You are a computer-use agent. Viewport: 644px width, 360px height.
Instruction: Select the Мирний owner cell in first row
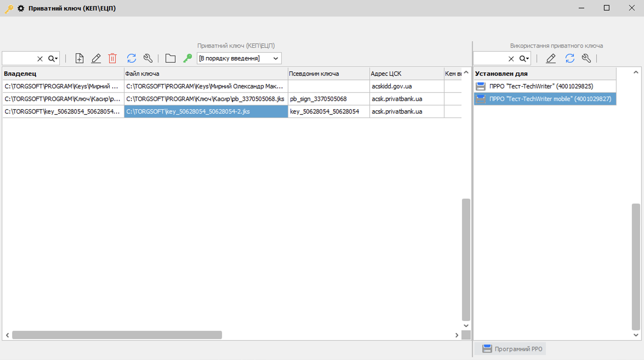63,86
